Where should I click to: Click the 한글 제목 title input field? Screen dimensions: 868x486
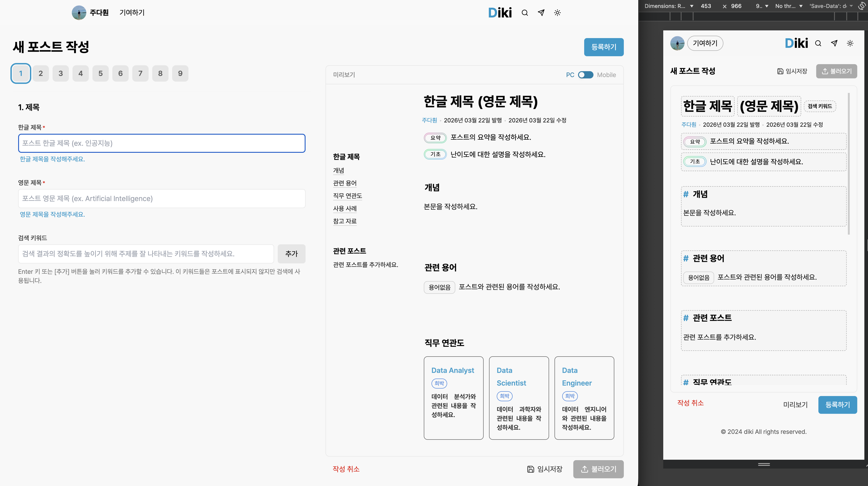(x=162, y=143)
